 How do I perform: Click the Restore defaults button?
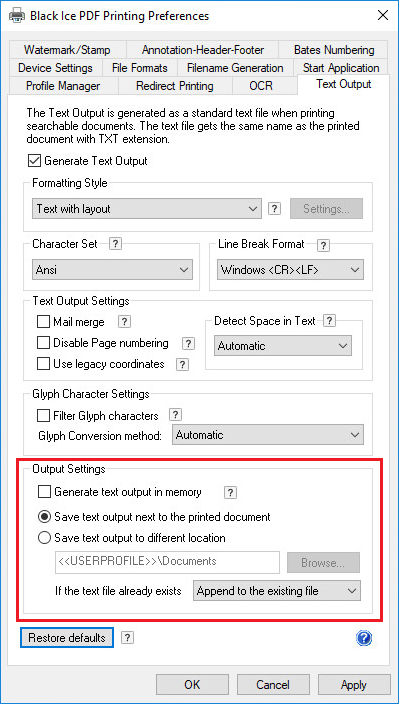pyautogui.click(x=67, y=638)
